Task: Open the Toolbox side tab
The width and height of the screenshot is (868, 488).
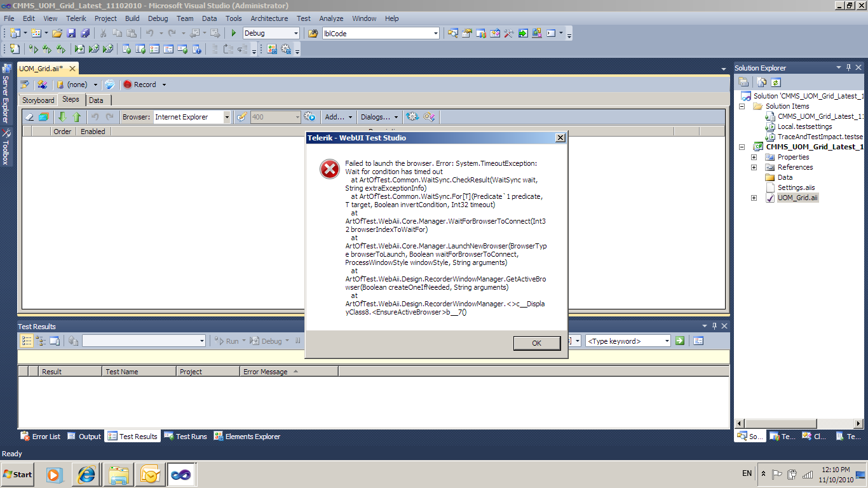Action: point(6,147)
